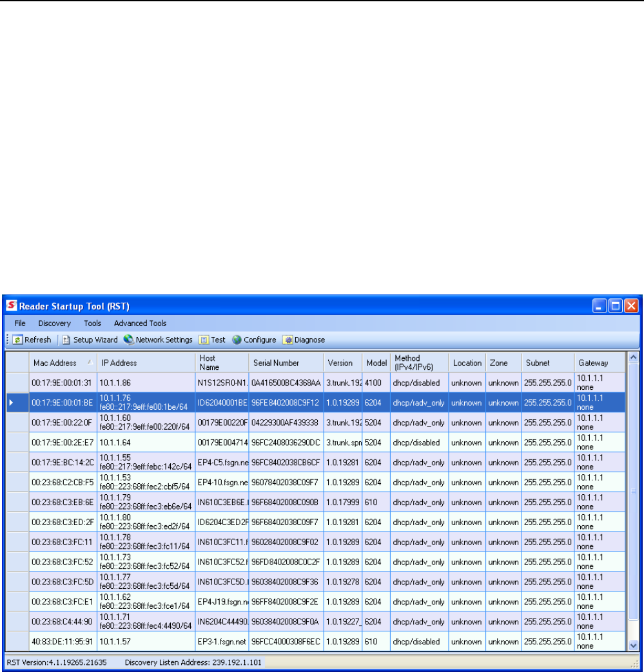This screenshot has width=644, height=672.
Task: Click the Test toolbar icon
Action: (x=204, y=340)
